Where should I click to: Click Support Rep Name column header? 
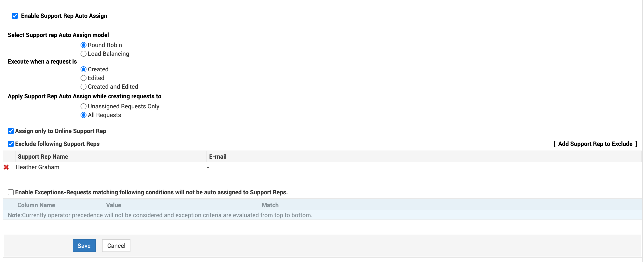pos(43,157)
